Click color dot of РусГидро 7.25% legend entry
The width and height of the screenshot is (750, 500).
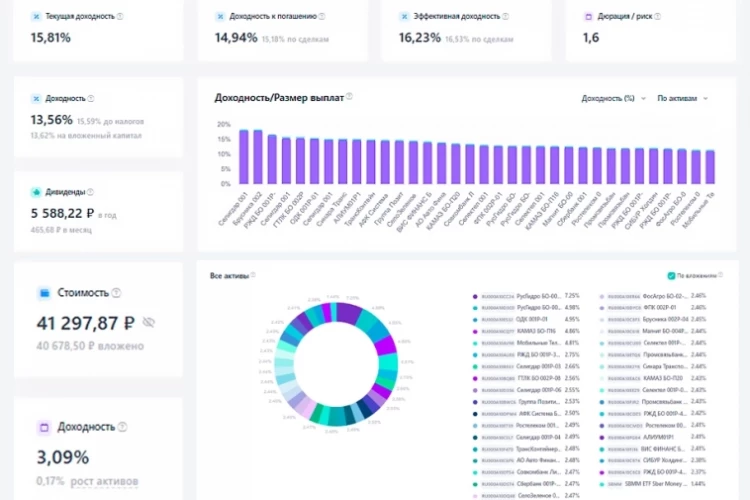click(x=475, y=297)
